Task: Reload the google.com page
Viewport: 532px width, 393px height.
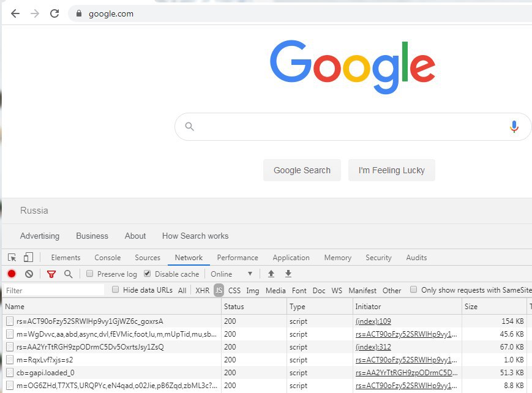Action: [54, 13]
